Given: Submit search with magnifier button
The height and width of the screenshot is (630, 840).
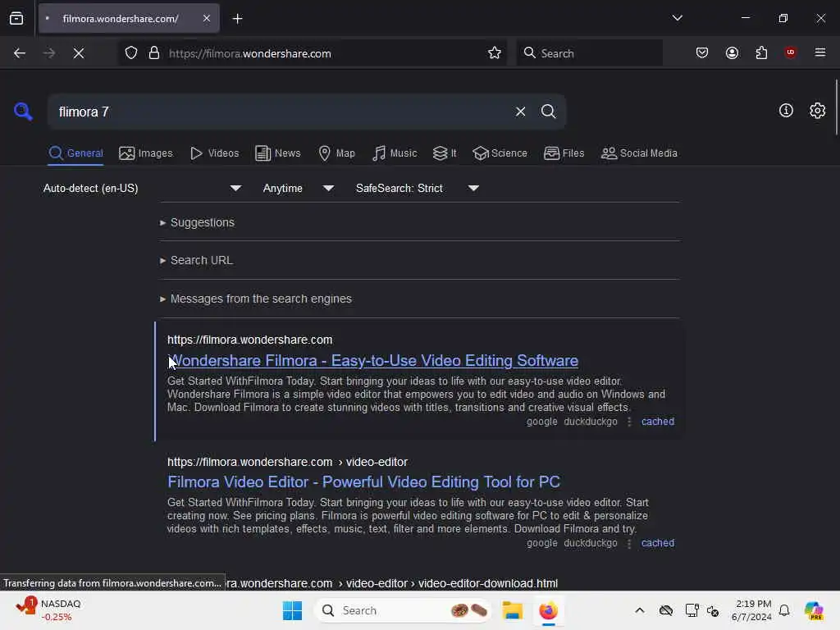Looking at the screenshot, I should pyautogui.click(x=549, y=112).
